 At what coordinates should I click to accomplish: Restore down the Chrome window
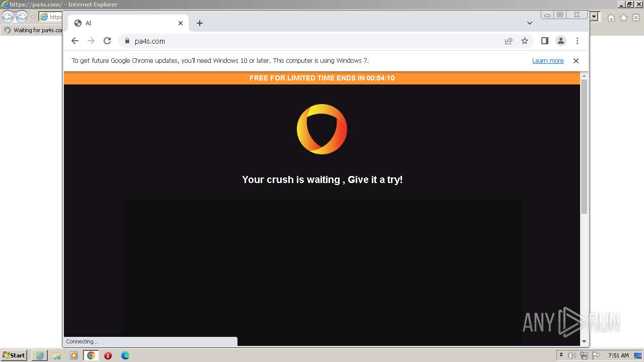click(560, 15)
